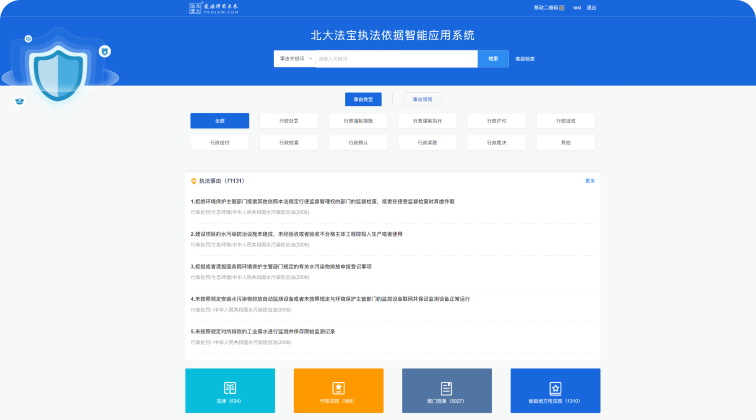Switch to the 事由领域 tab
Viewport: 756px width, 420px height.
click(x=422, y=99)
